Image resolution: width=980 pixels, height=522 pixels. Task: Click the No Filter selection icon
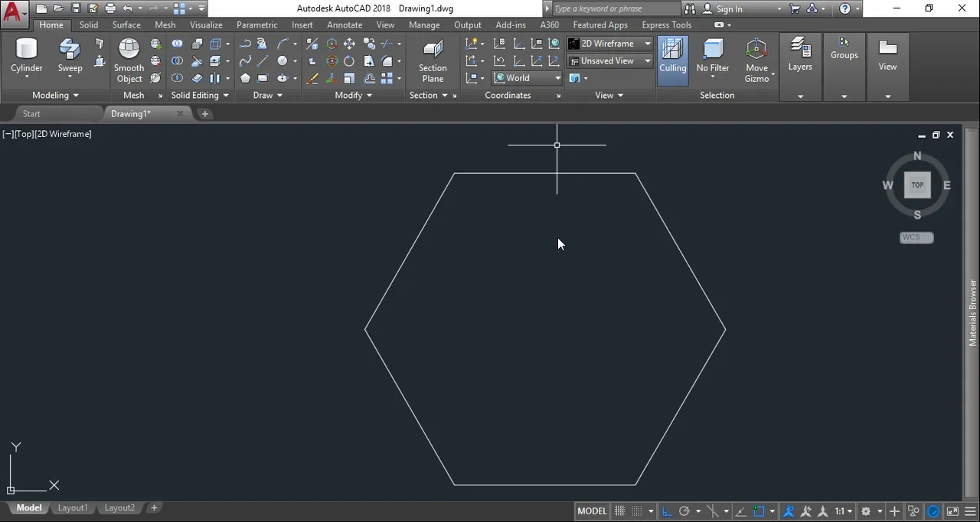(713, 56)
